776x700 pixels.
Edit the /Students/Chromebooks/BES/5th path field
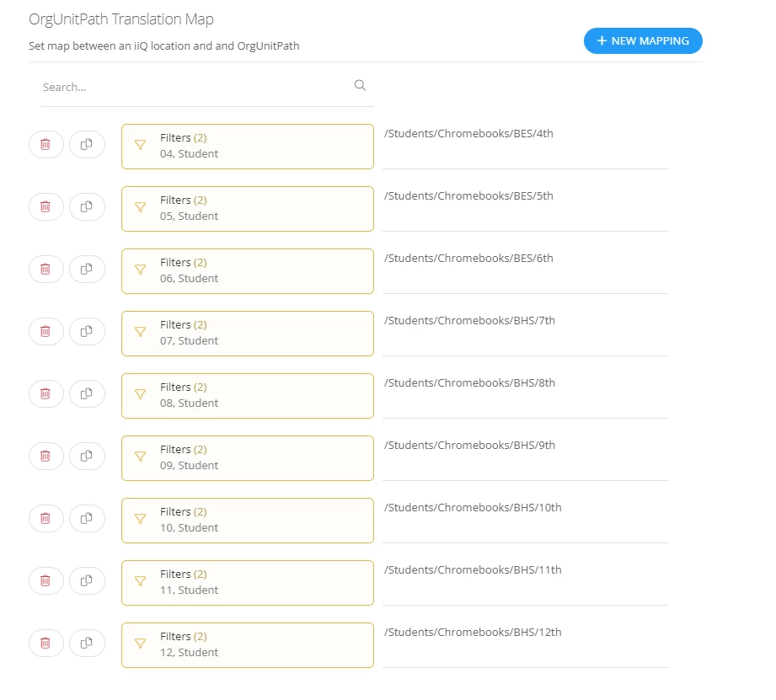pyautogui.click(x=526, y=208)
